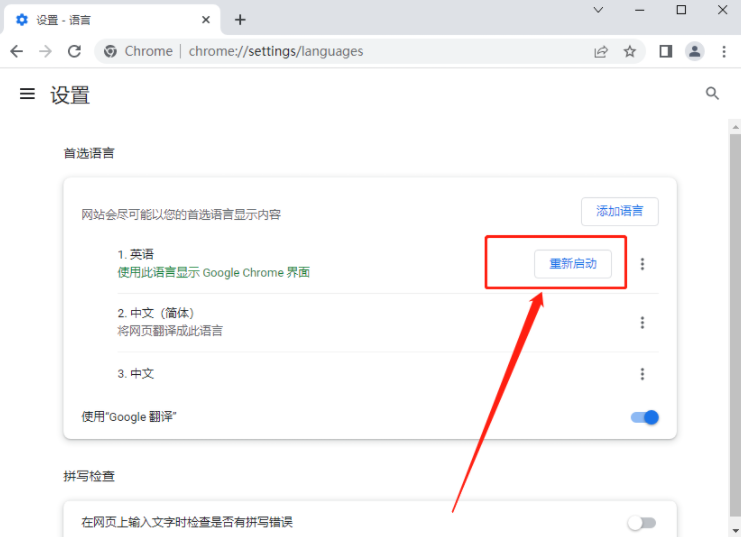Open tab search chevron in title bar
This screenshot has height=537, width=741.
pos(598,10)
